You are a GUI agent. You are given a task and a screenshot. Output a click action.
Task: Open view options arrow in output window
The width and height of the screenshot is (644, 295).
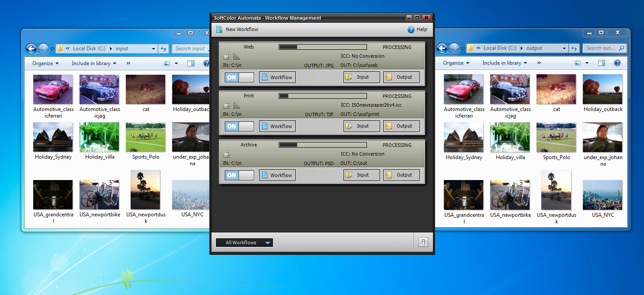587,63
